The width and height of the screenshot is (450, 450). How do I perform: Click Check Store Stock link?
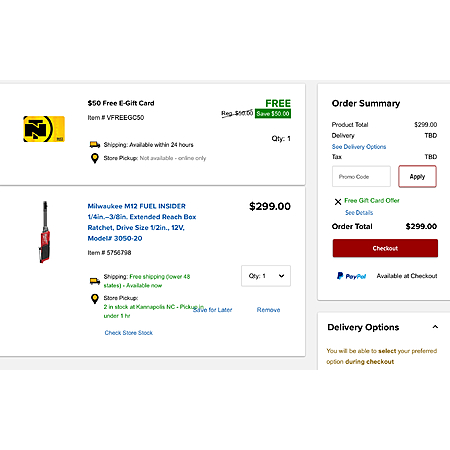tap(129, 333)
